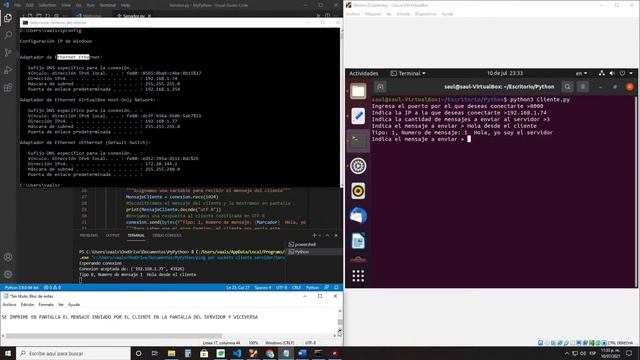
Task: Open Windows Action Center notifications icon
Action: (629, 353)
